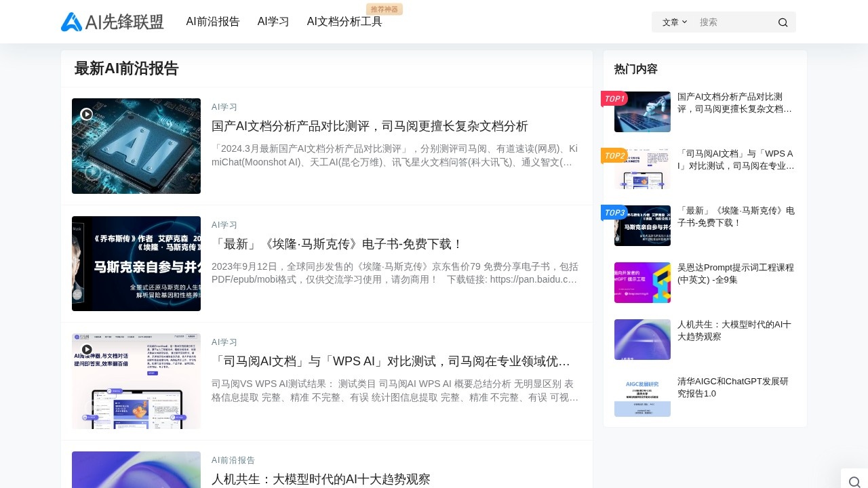Click the 马斯克传 book thumbnail image
This screenshot has height=488, width=868.
click(x=136, y=263)
